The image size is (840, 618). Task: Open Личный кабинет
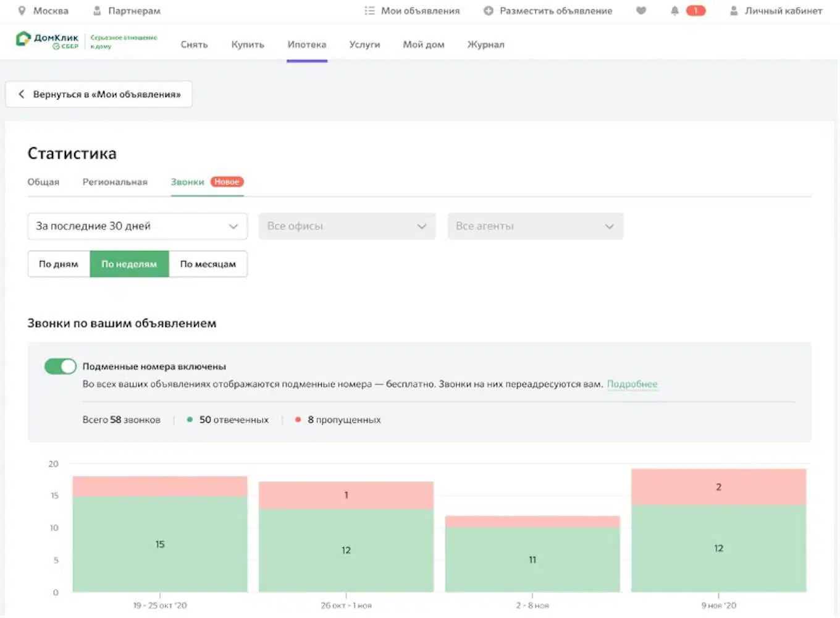(783, 11)
